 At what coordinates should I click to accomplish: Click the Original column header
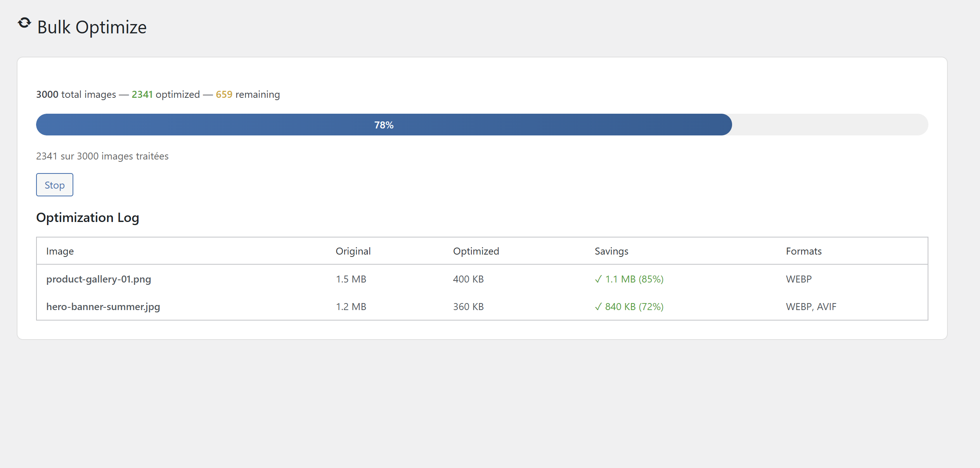pos(353,251)
